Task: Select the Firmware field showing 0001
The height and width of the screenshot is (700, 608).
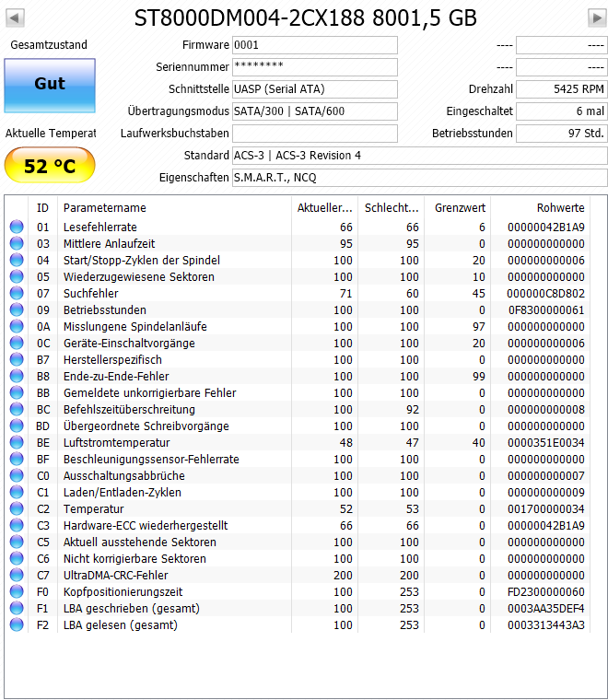Action: (315, 45)
